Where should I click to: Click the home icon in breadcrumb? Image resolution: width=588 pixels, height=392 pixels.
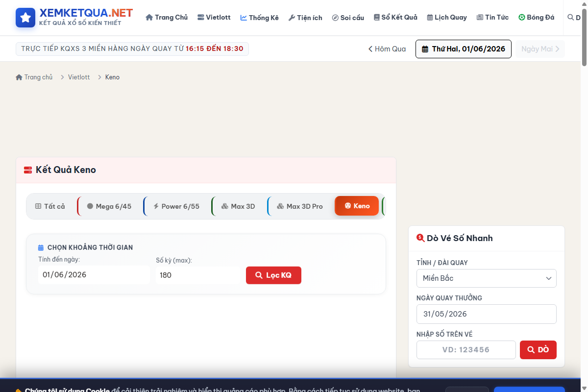pos(19,77)
